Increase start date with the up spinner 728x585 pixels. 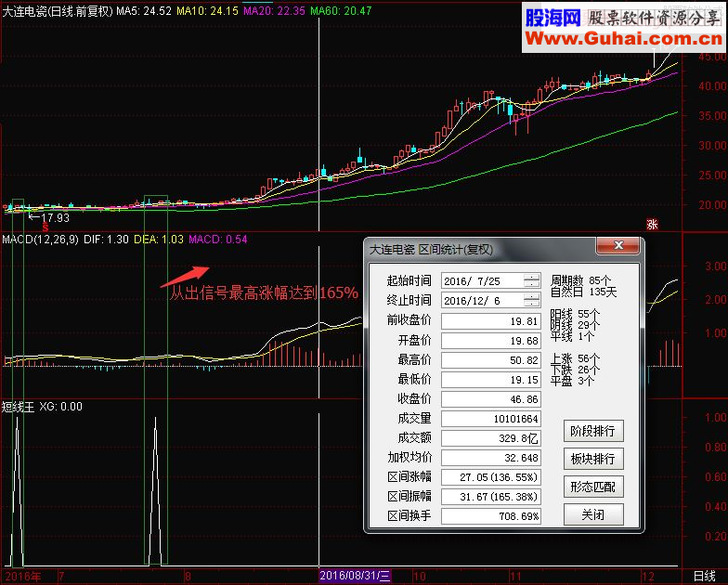pyautogui.click(x=531, y=277)
